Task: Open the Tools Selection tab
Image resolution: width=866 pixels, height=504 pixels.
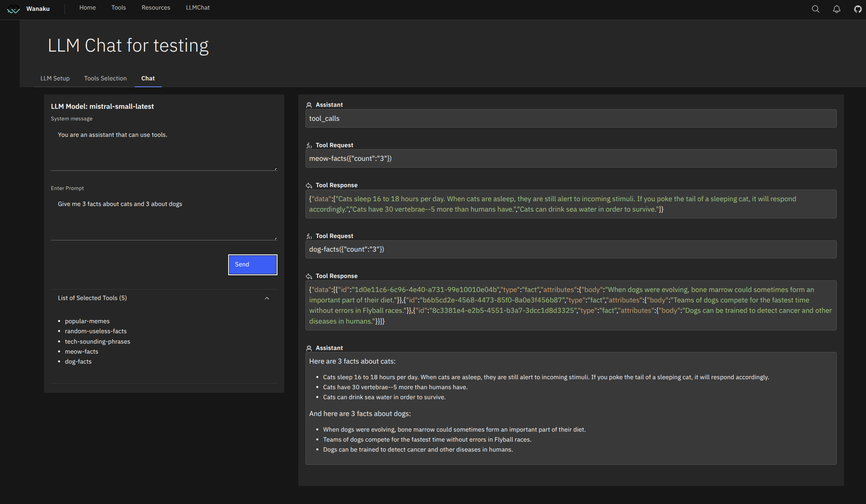Action: coord(105,78)
